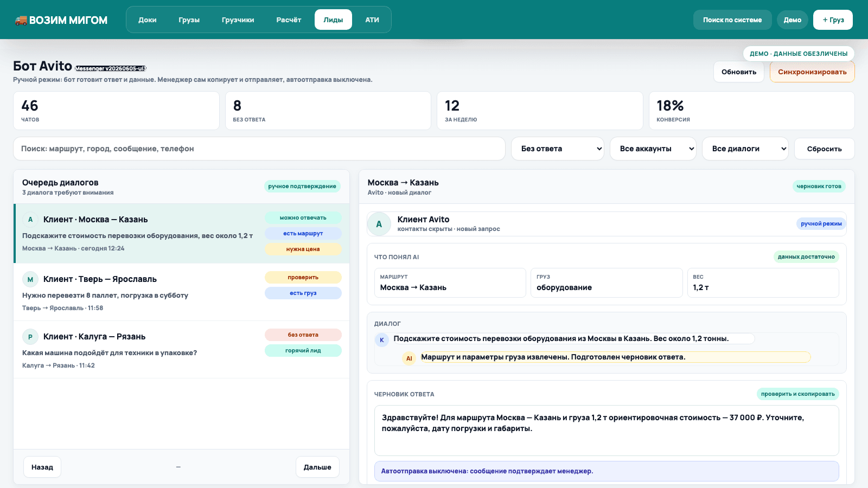Viewport: 868px width, 488px height.
Task: Click avatar A of Москва — Казань chat
Action: click(x=30, y=220)
